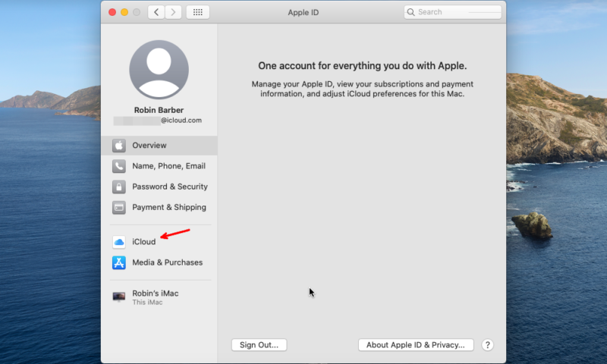Screen dimensions: 607x364
Task: Go back with the left chevron button
Action: click(156, 12)
